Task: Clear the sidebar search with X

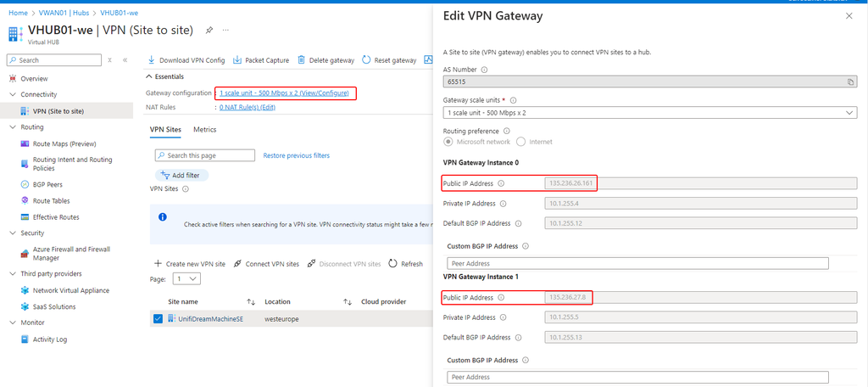Action: pyautogui.click(x=109, y=60)
